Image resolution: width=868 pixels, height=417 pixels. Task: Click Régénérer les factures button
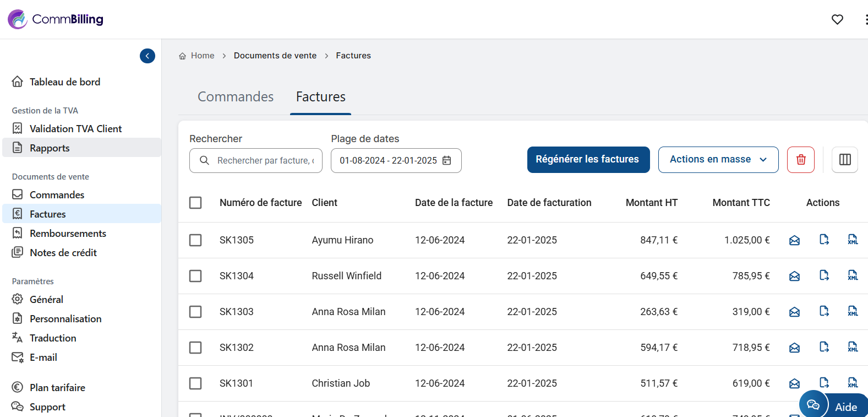point(588,160)
